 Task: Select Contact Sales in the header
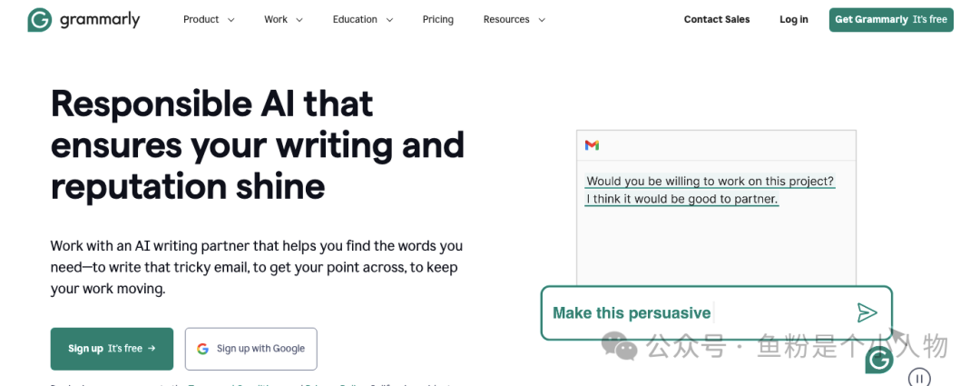click(x=717, y=19)
